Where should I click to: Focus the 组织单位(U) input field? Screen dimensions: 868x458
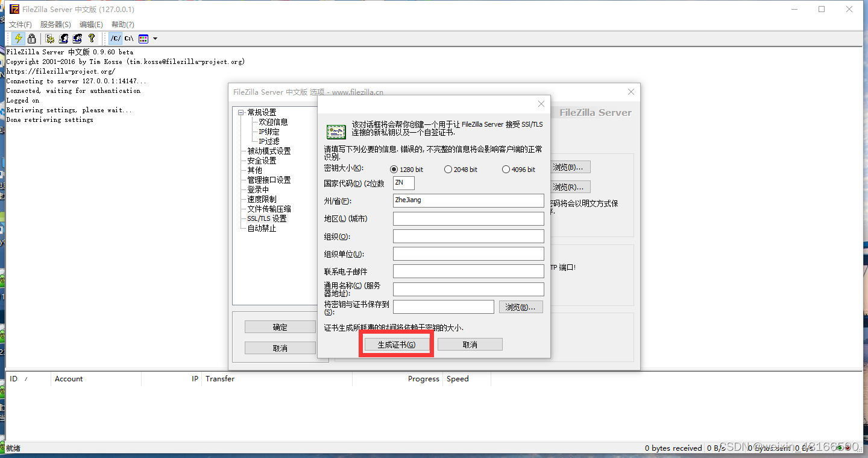click(x=468, y=253)
